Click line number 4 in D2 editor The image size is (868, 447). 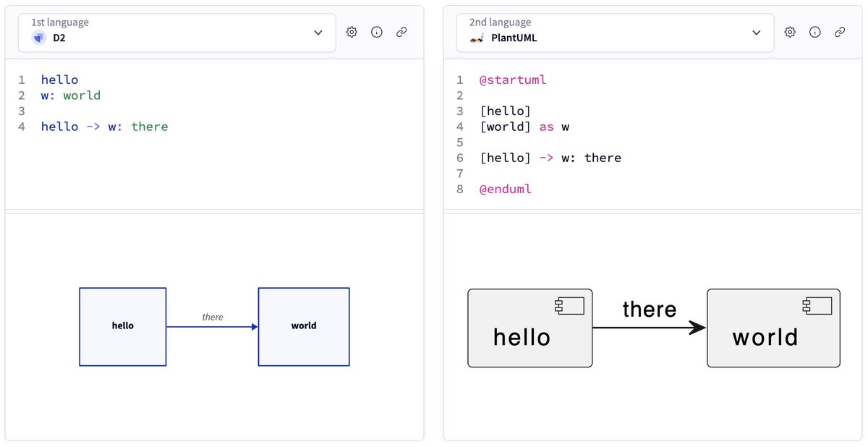point(22,127)
